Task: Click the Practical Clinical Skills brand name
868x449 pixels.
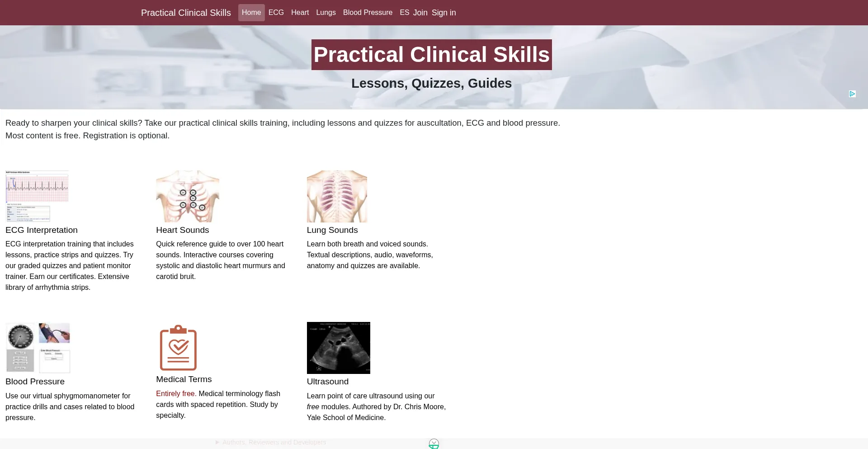Action: (x=186, y=12)
